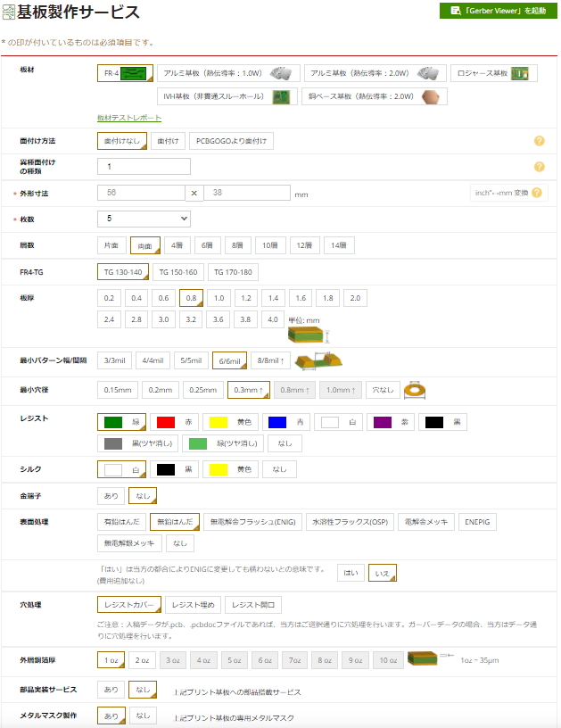Pick red solder resist color
The image size is (561, 728).
174,422
